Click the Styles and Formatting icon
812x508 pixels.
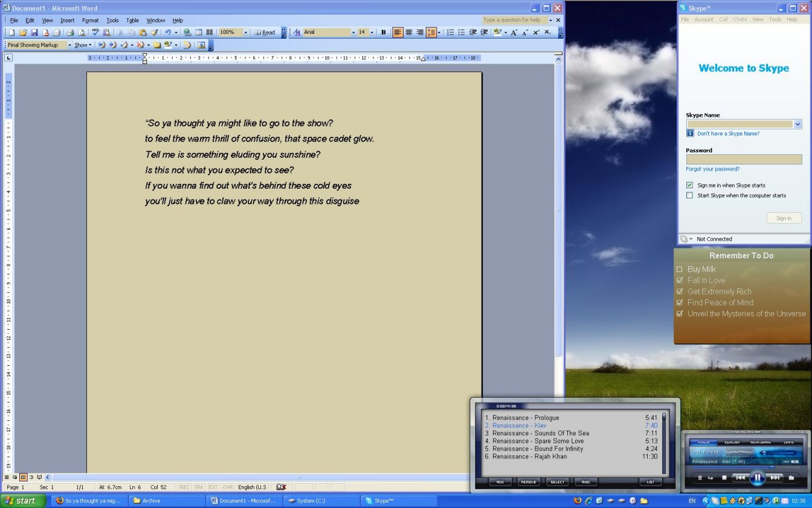click(297, 32)
